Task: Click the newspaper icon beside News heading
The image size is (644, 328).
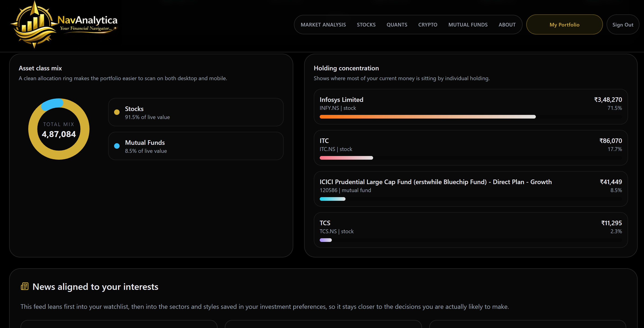Action: click(24, 286)
